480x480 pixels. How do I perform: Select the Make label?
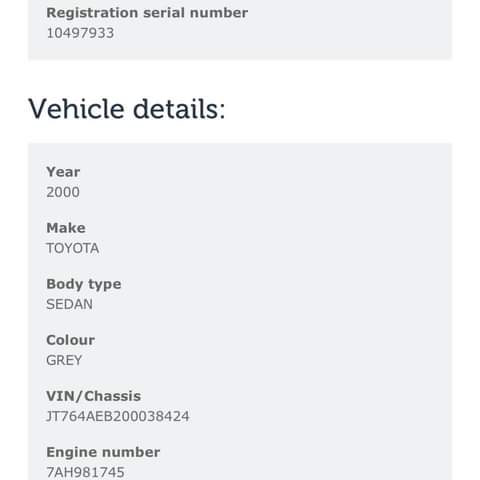point(66,228)
